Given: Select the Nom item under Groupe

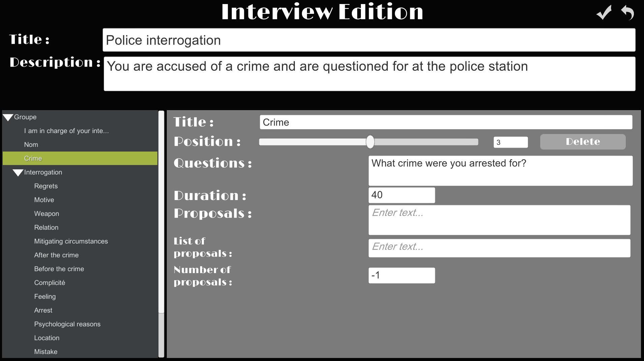Looking at the screenshot, I should [31, 144].
